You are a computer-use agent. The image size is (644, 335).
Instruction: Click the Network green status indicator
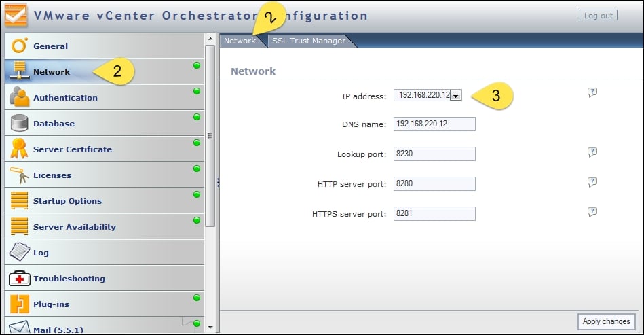click(197, 65)
